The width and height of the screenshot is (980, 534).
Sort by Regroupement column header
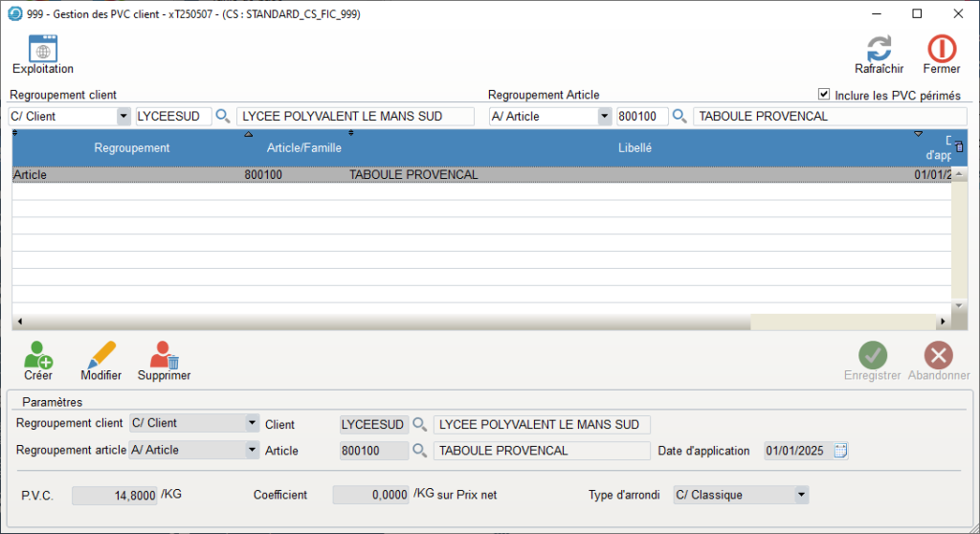point(131,147)
